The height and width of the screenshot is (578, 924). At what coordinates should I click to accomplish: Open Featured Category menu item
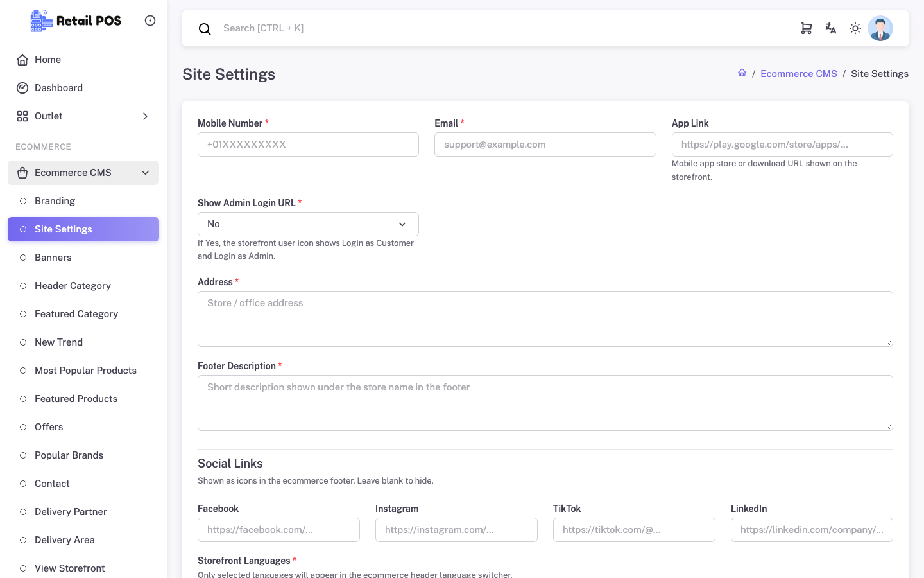point(83,314)
